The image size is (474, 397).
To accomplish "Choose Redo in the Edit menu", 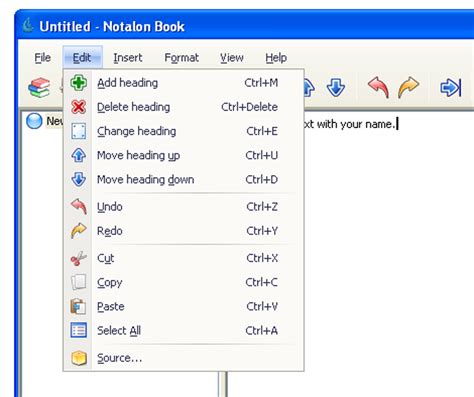I will point(184,231).
